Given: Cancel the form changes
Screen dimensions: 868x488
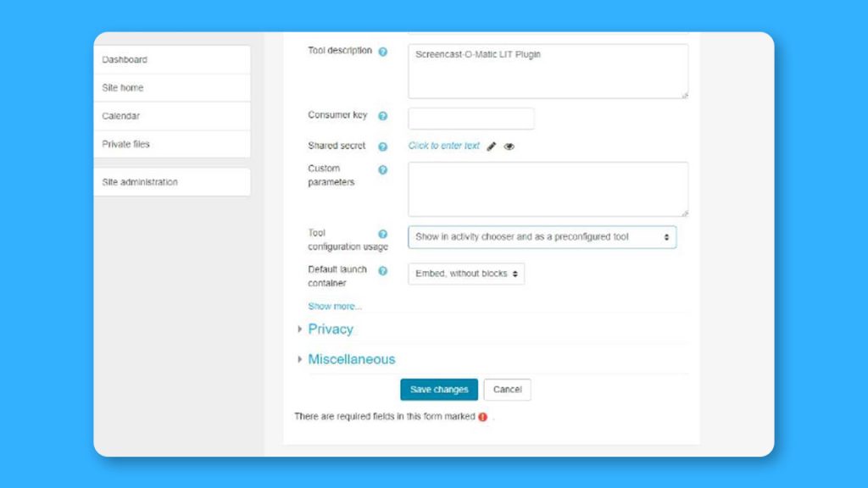Looking at the screenshot, I should 507,389.
